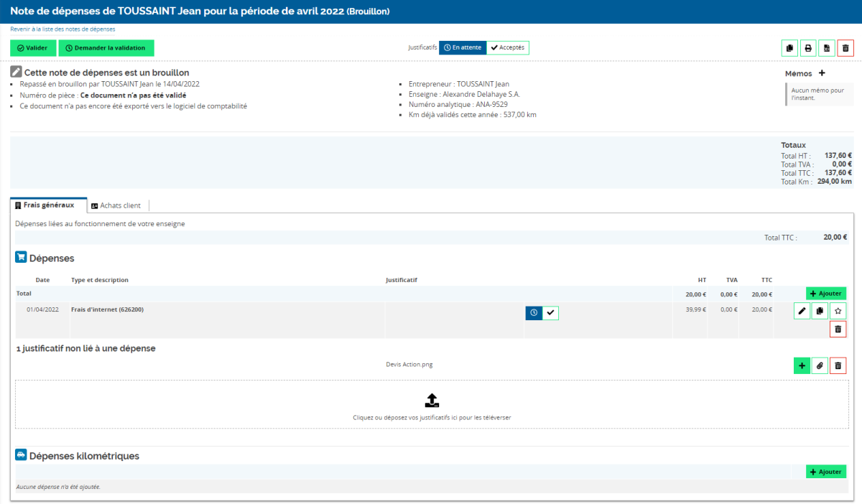This screenshot has height=504, width=862.
Task: Print the expense report
Action: (808, 48)
